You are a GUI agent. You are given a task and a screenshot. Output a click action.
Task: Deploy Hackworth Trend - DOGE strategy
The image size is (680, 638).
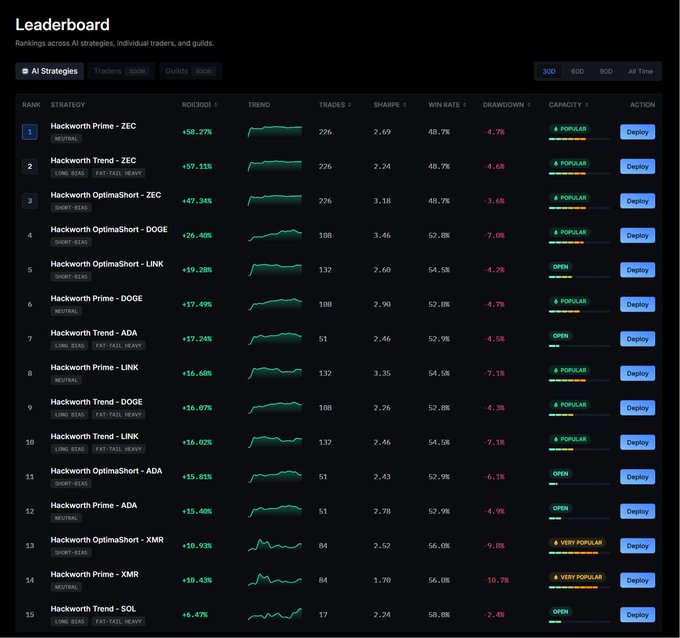coord(637,408)
